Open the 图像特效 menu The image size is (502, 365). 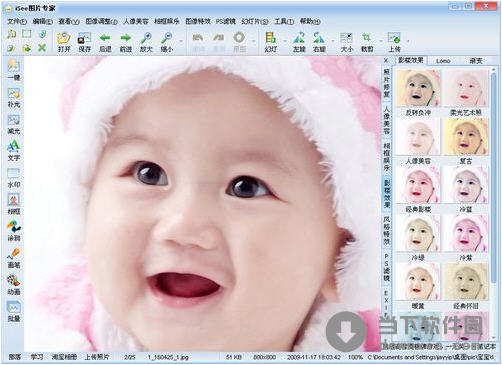tap(198, 21)
